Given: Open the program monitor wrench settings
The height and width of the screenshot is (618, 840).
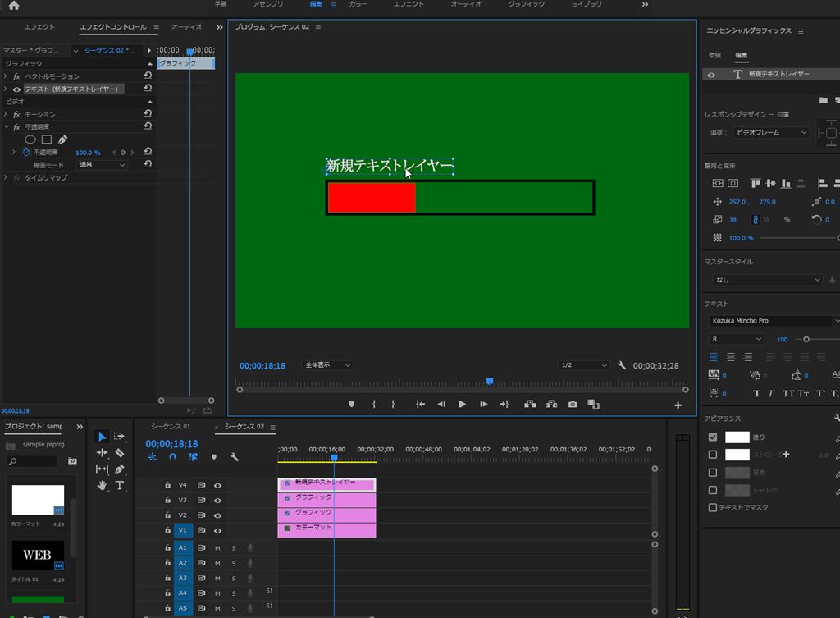Looking at the screenshot, I should coord(622,365).
